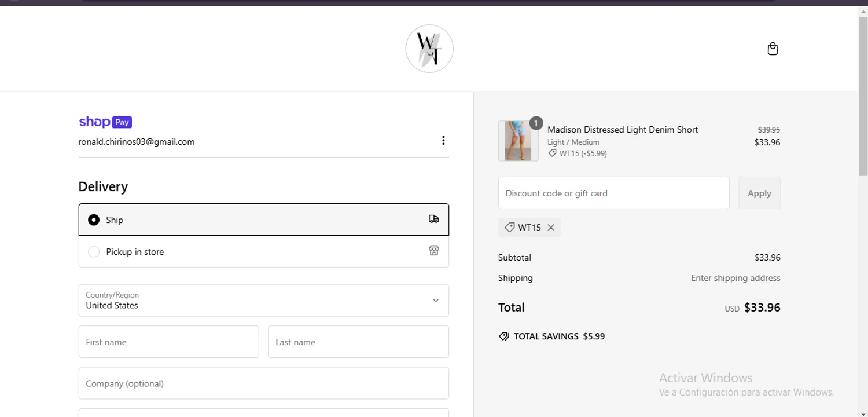This screenshot has width=868, height=417.
Task: Click the WT store logo
Action: (429, 49)
